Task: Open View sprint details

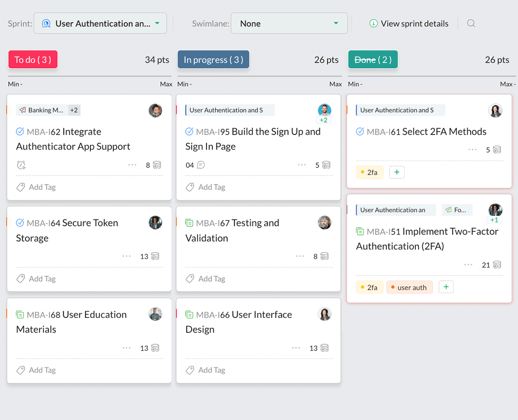Action: pyautogui.click(x=409, y=24)
